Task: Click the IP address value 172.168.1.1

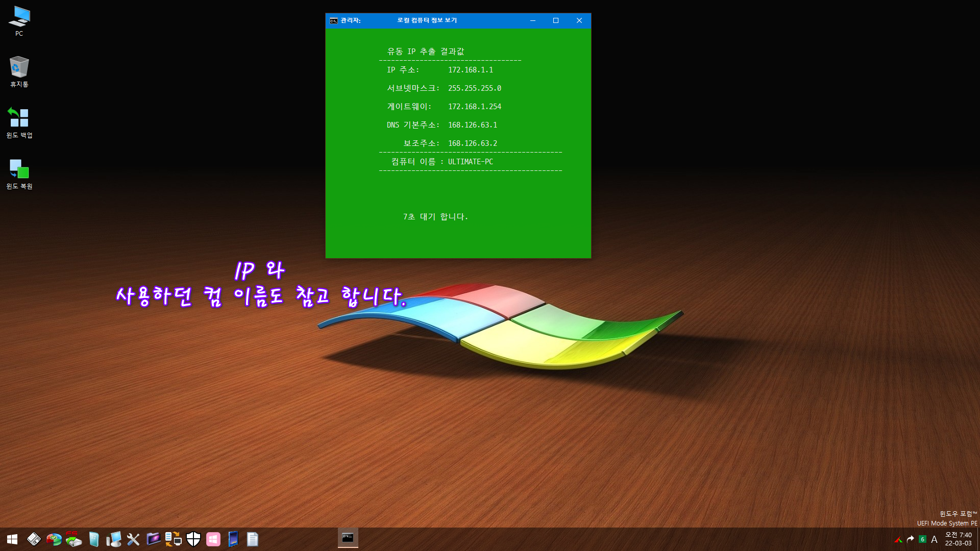Action: tap(471, 70)
